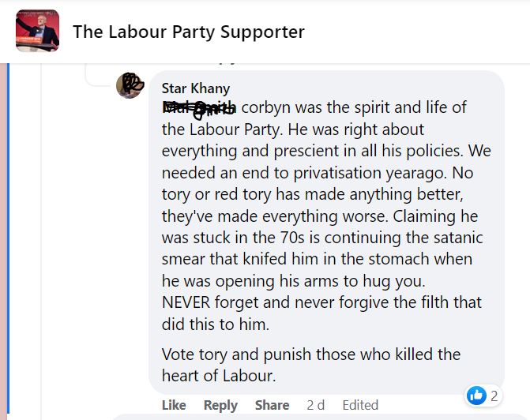Click the blue thumbs-up reaction icon
Screen dimensions: 530x420
(x=476, y=396)
